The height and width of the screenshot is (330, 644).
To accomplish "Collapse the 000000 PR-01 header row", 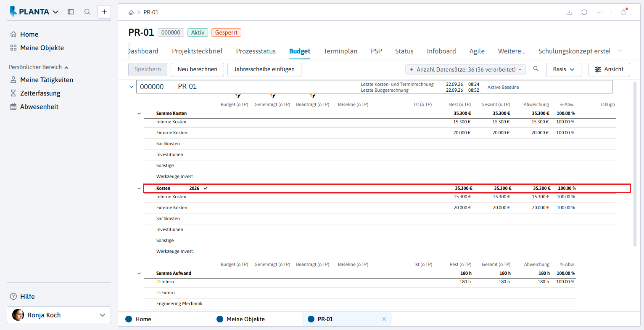I will click(x=131, y=87).
